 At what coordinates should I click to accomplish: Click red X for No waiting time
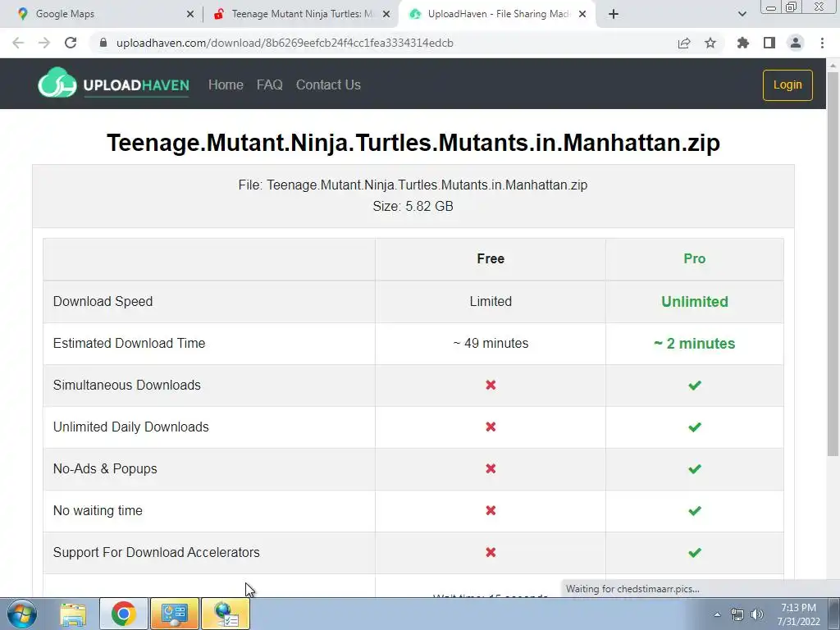(491, 510)
